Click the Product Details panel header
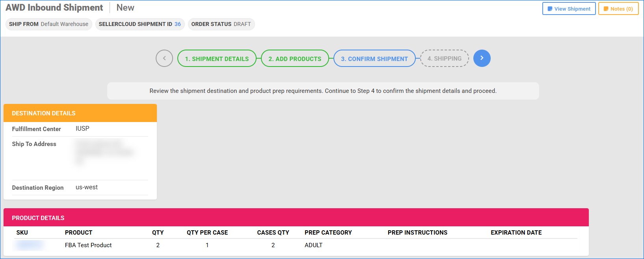The image size is (644, 259). (296, 218)
